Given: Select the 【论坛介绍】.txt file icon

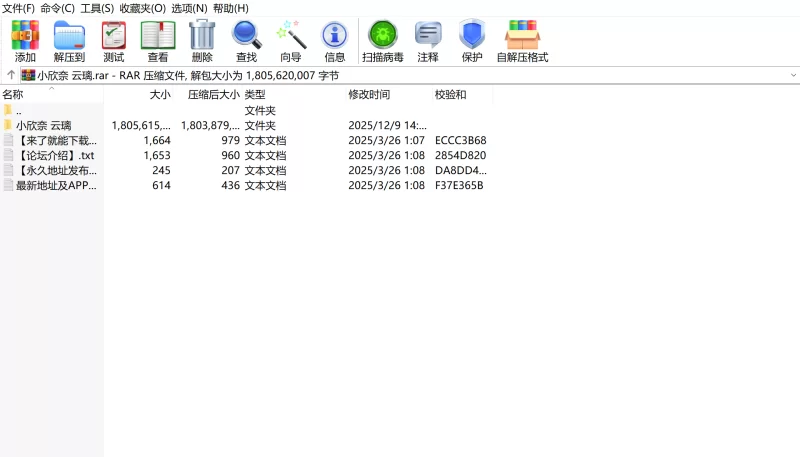Looking at the screenshot, I should point(8,155).
